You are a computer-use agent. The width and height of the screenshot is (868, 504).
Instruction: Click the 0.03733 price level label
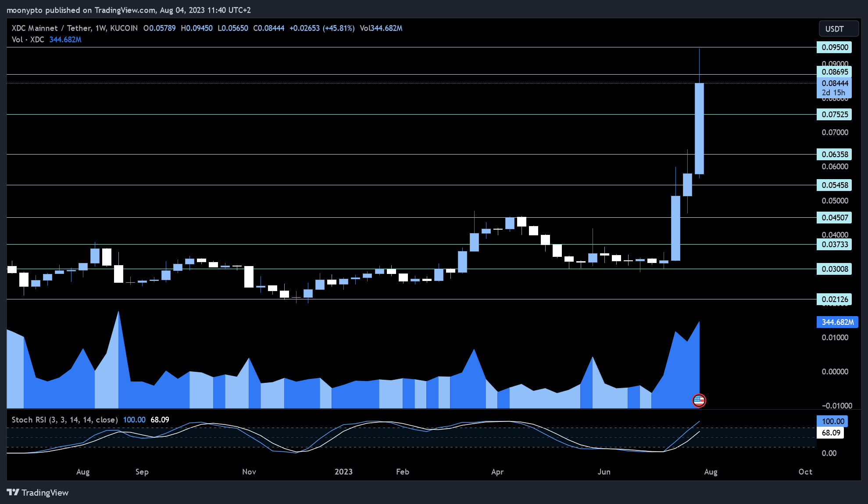[834, 245]
